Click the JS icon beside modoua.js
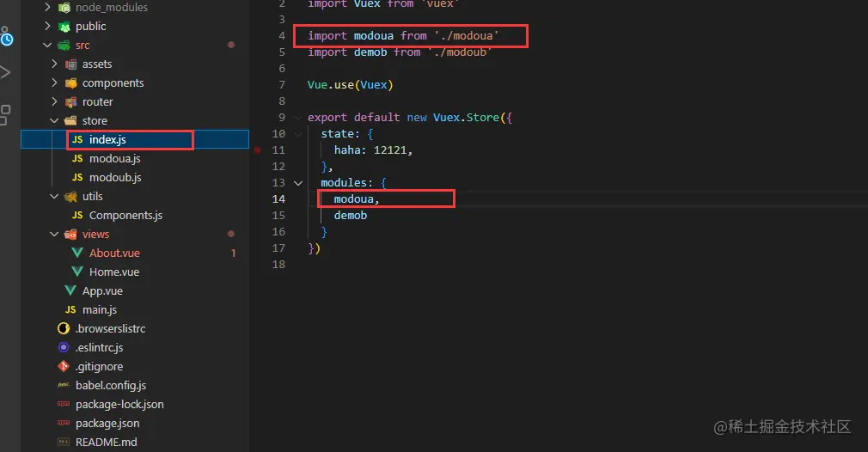 pos(77,158)
